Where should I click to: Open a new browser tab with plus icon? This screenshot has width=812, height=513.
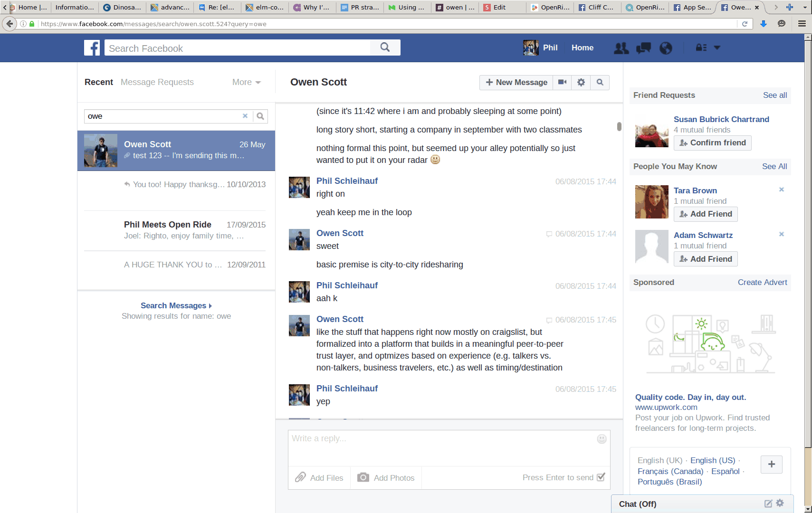tap(790, 7)
